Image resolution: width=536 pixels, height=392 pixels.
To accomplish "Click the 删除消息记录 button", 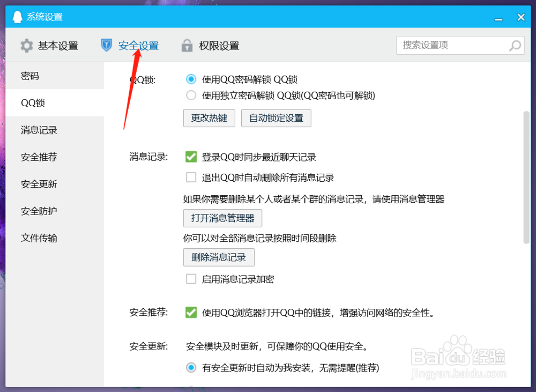I will pyautogui.click(x=219, y=257).
